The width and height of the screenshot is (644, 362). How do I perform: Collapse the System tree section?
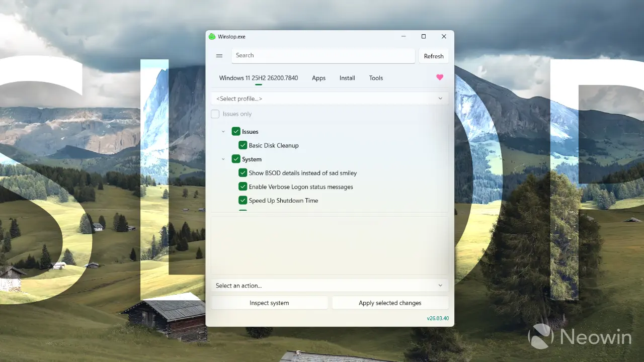(x=223, y=159)
